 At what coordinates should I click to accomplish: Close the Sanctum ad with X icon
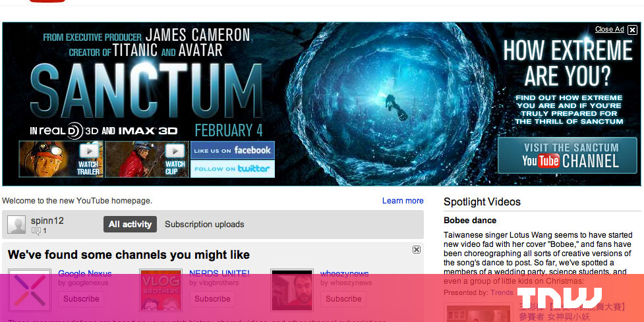pyautogui.click(x=633, y=30)
